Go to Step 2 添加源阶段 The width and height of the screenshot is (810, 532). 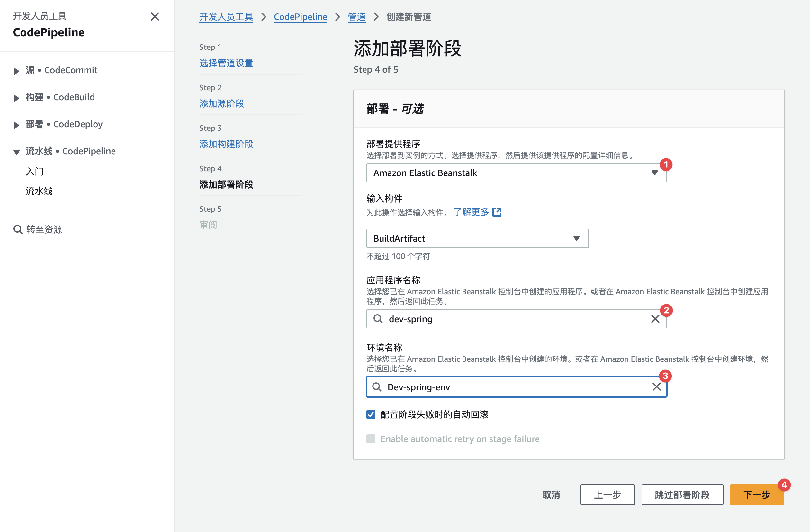click(221, 103)
